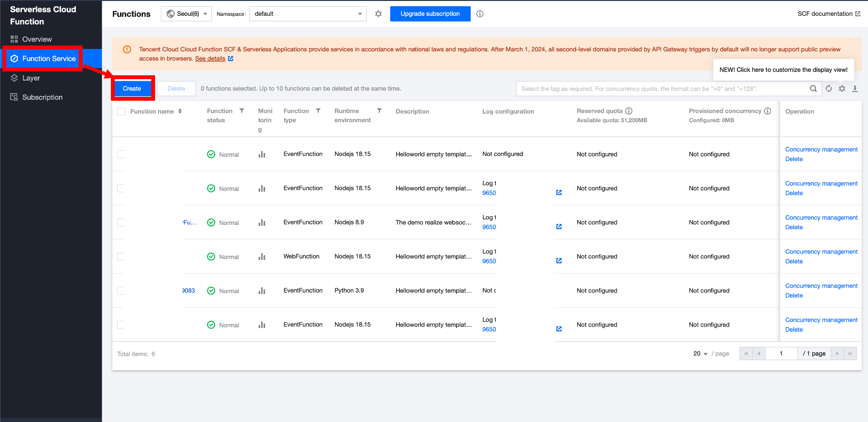
Task: Click the Create function button
Action: [x=132, y=89]
